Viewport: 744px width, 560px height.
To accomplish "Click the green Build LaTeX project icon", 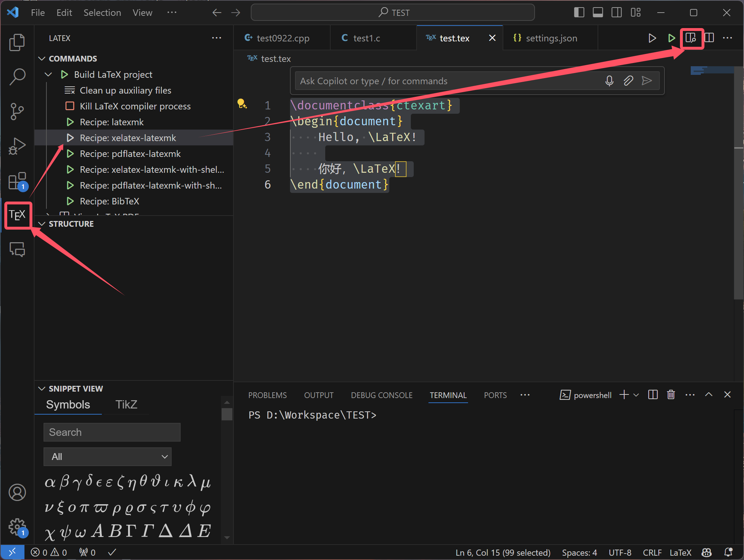I will (671, 38).
